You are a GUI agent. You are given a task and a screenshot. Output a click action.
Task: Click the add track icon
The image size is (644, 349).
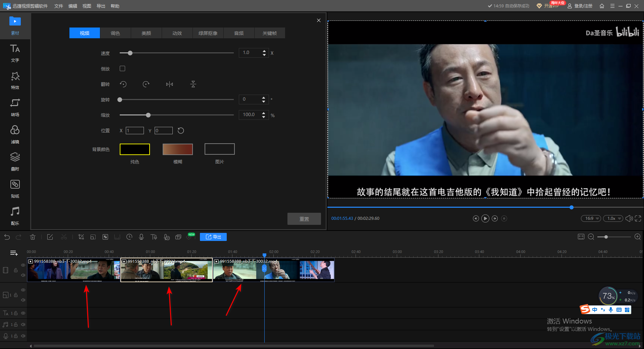point(14,253)
